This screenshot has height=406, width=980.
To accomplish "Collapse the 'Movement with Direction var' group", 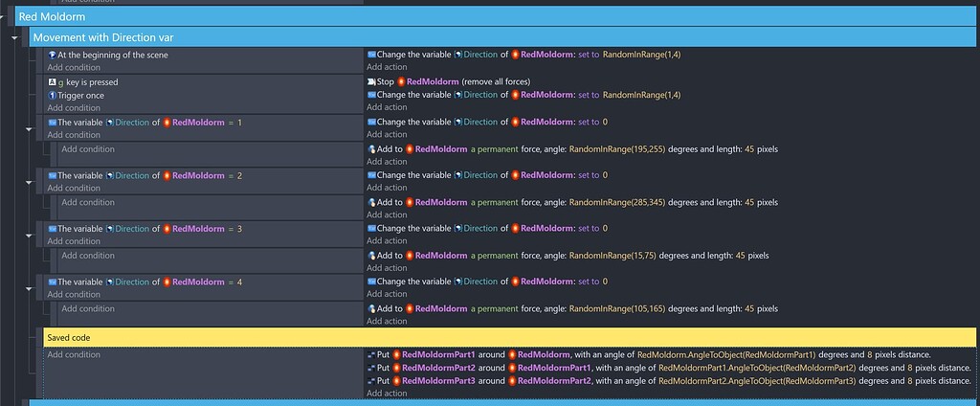I will [15, 37].
